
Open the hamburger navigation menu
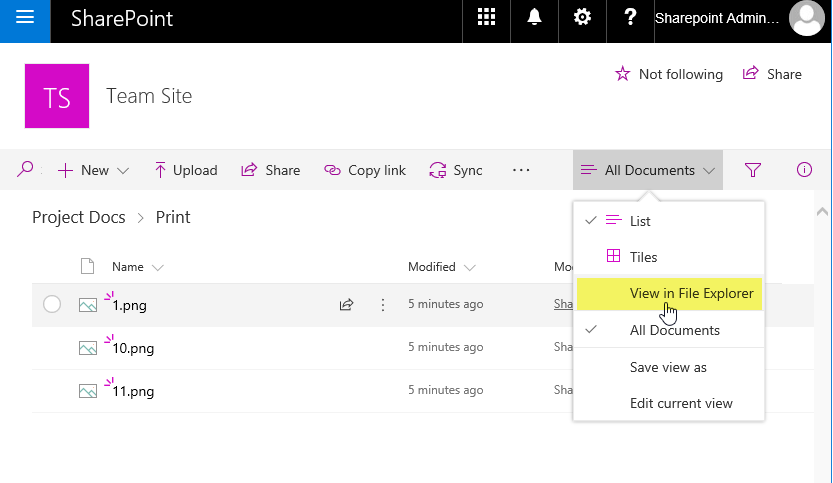click(x=25, y=19)
